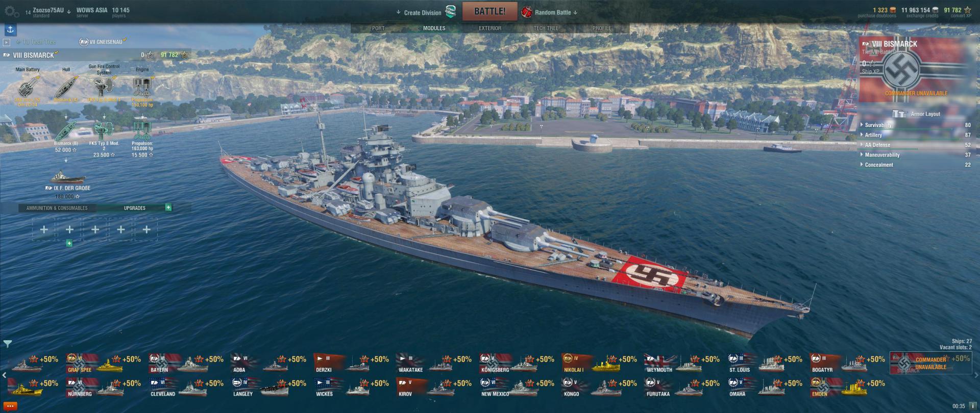
Task: Click the 163,000 hp Propulsion engine upgrade
Action: pyautogui.click(x=142, y=131)
